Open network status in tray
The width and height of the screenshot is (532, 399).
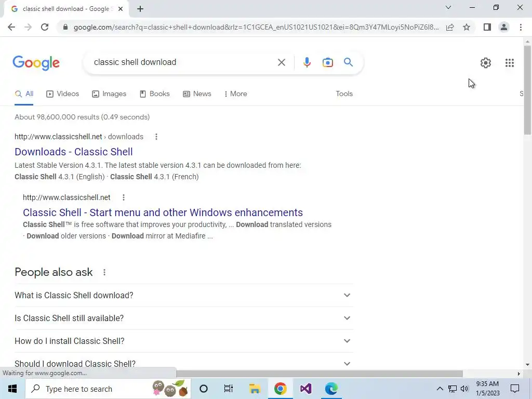pos(453,389)
